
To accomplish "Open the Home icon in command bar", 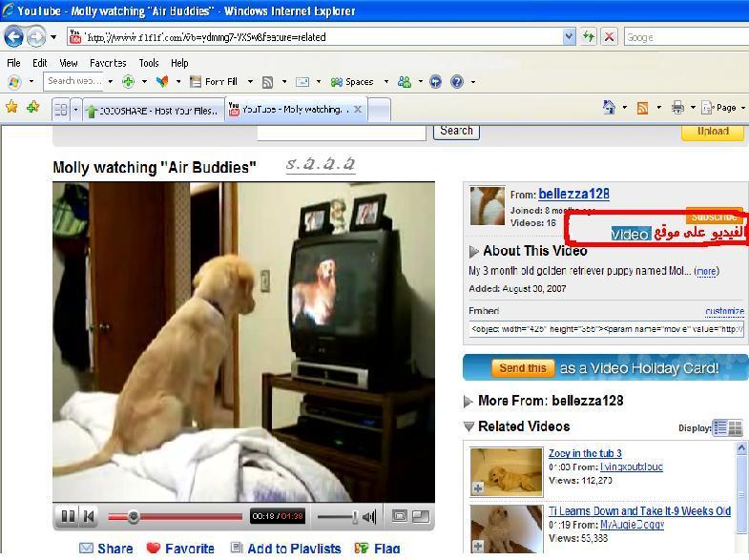I will tap(609, 108).
